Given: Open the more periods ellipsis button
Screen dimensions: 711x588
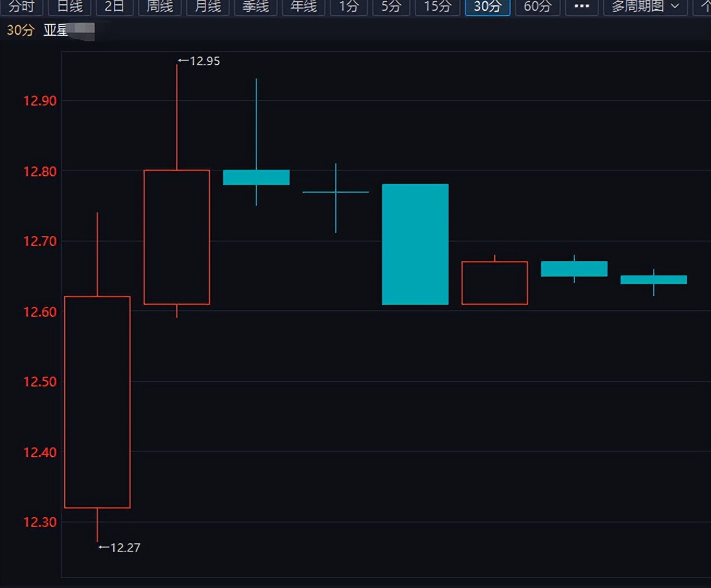Looking at the screenshot, I should point(581,7).
